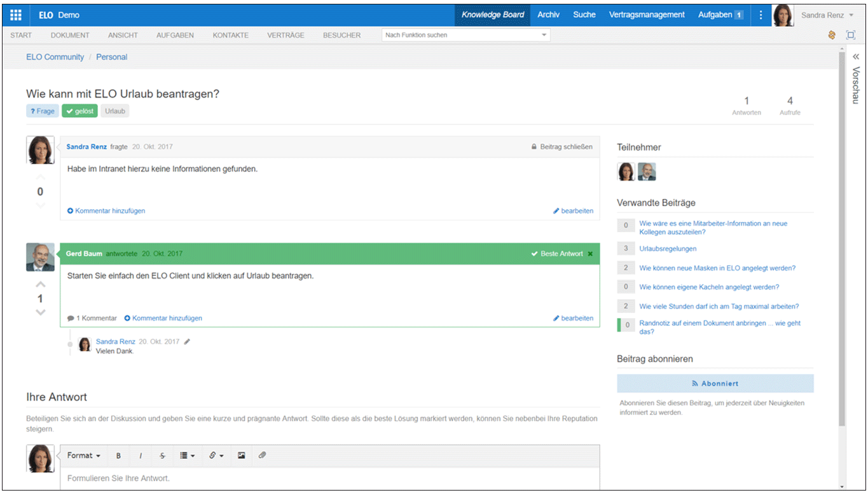Add a comment to Gerd Baum's answer
Image resolution: width=868 pixels, height=495 pixels.
click(163, 318)
